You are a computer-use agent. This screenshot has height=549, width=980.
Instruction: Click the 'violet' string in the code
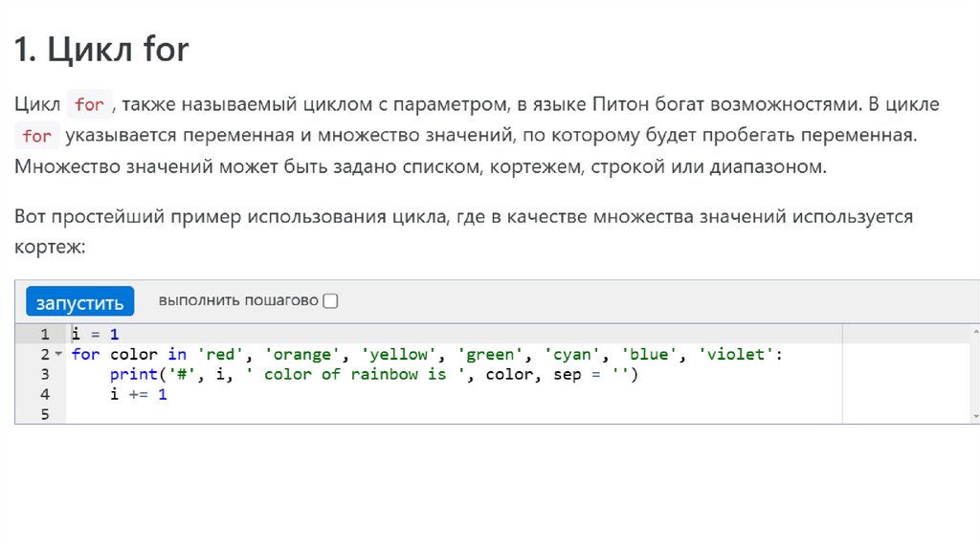tap(737, 355)
